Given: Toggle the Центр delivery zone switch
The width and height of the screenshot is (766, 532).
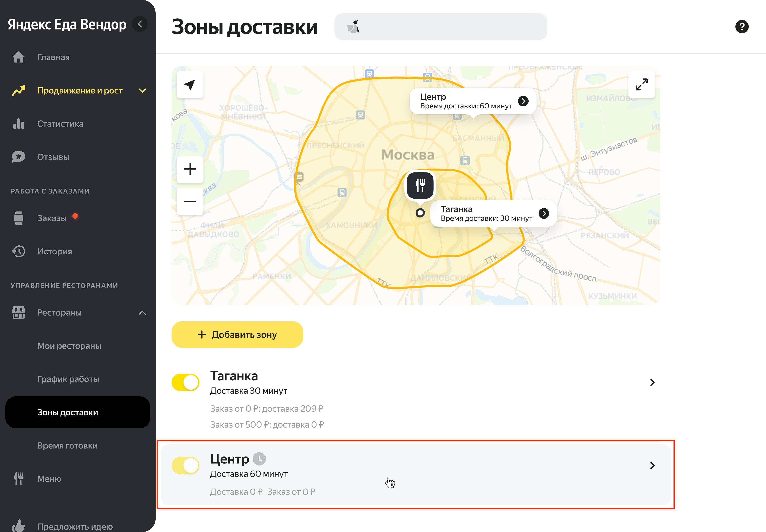Looking at the screenshot, I should 185,465.
